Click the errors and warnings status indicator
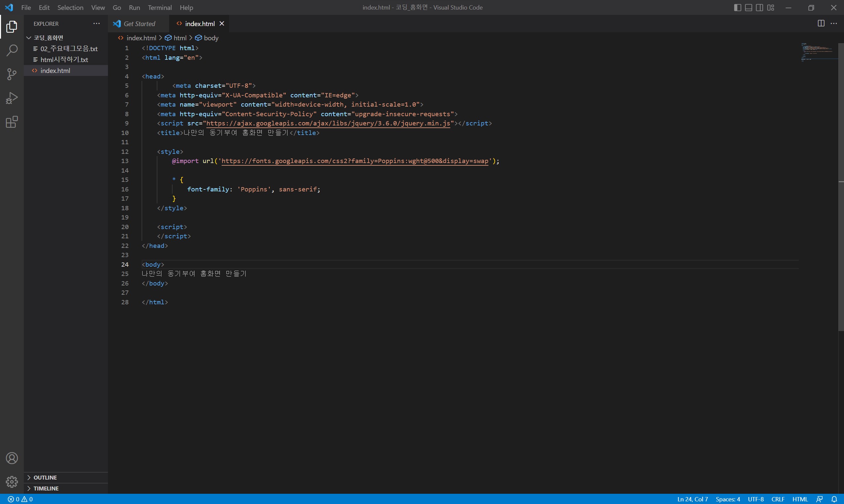Image resolution: width=844 pixels, height=504 pixels. point(20,499)
